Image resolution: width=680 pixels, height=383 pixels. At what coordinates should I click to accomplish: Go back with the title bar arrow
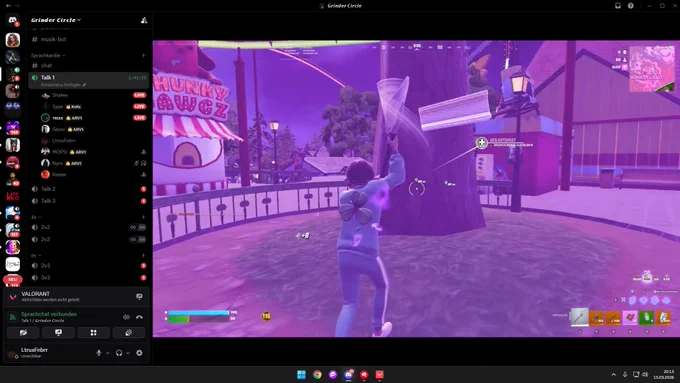(8, 6)
